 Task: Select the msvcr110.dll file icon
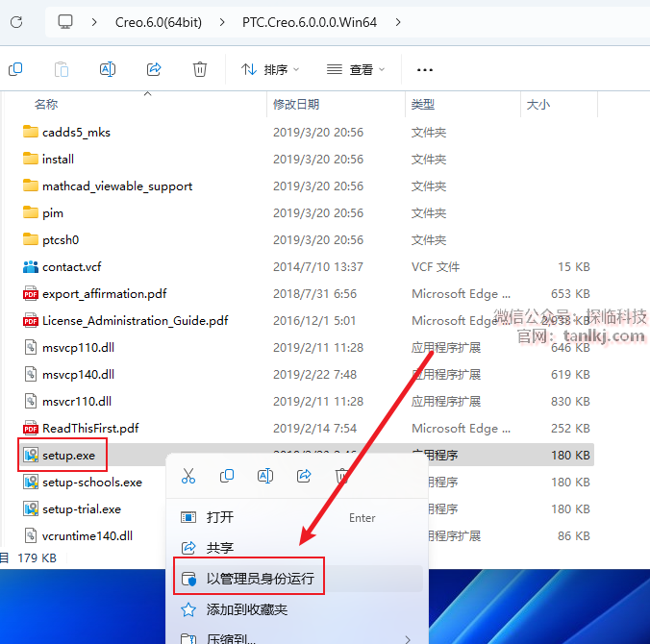(x=31, y=401)
